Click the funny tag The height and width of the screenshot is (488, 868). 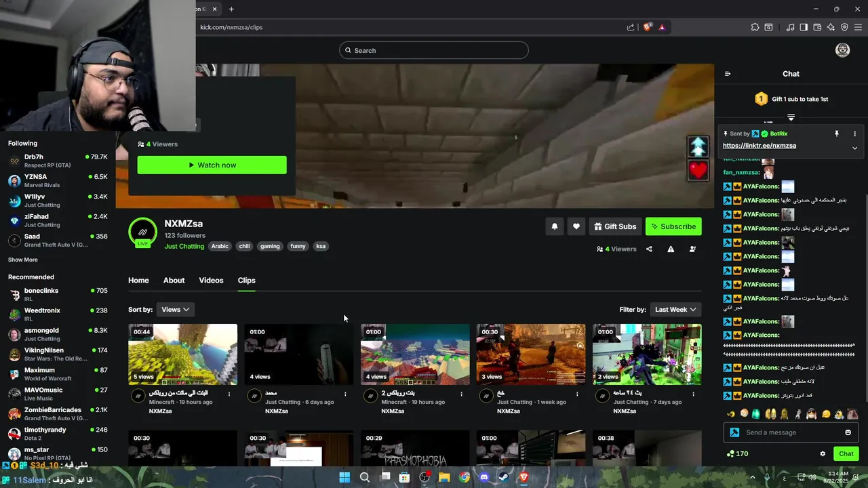[x=298, y=246]
